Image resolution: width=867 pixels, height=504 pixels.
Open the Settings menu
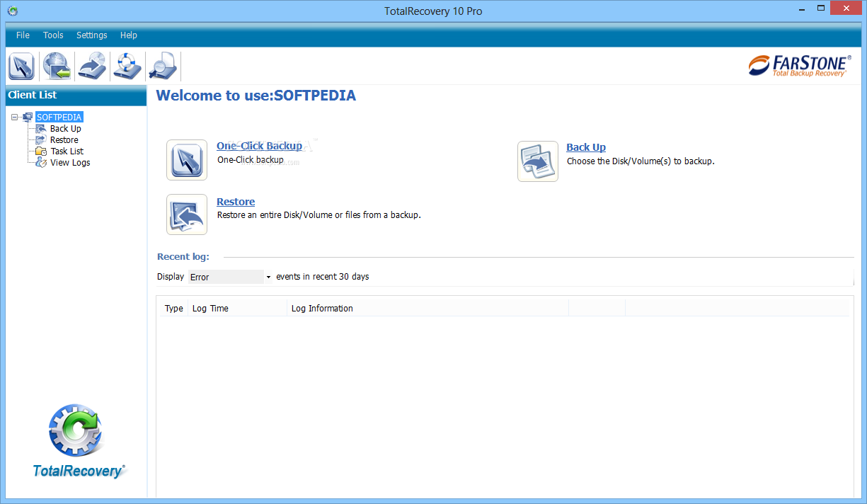click(92, 35)
